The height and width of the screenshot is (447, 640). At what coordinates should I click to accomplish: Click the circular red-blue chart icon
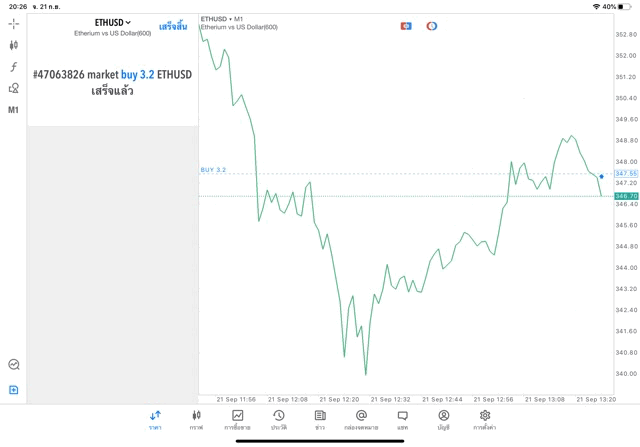coord(432,26)
